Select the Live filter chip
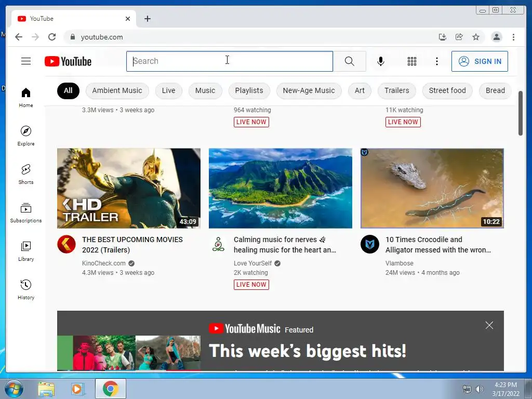The width and height of the screenshot is (532, 399). [169, 90]
